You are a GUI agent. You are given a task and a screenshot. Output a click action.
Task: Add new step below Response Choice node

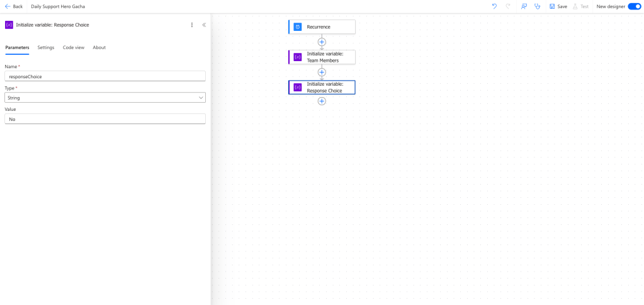point(322,101)
